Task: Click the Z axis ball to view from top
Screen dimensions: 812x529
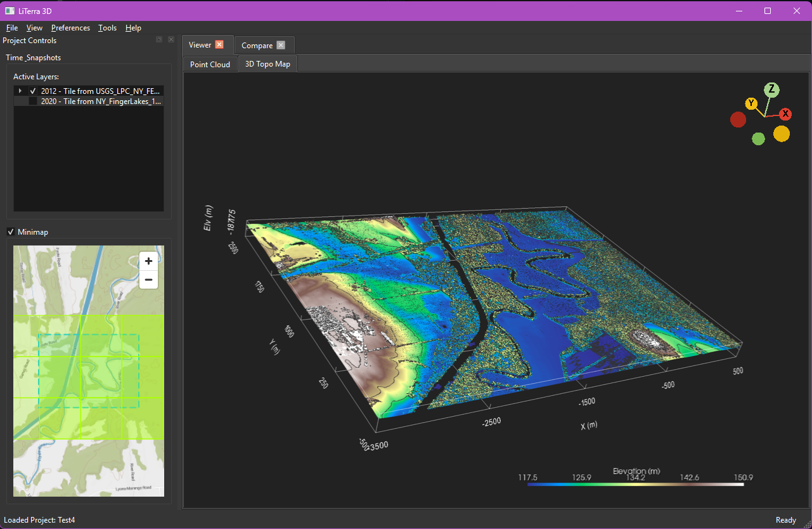Action: (x=772, y=90)
